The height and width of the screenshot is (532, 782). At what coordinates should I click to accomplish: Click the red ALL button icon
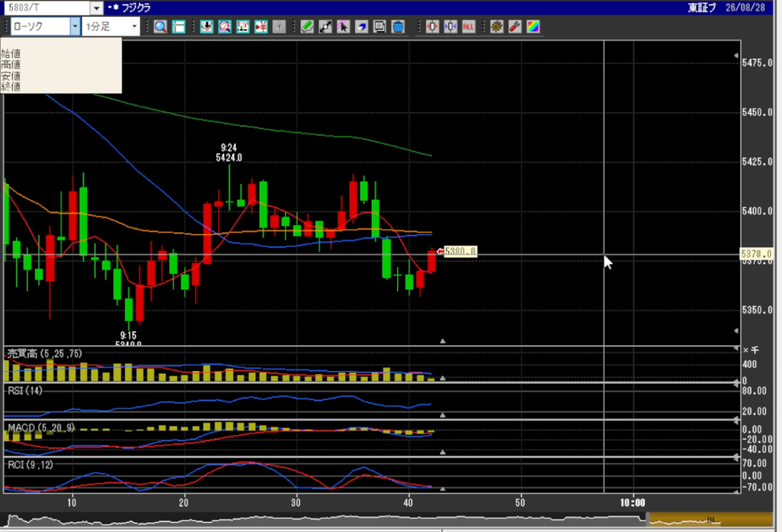468,27
